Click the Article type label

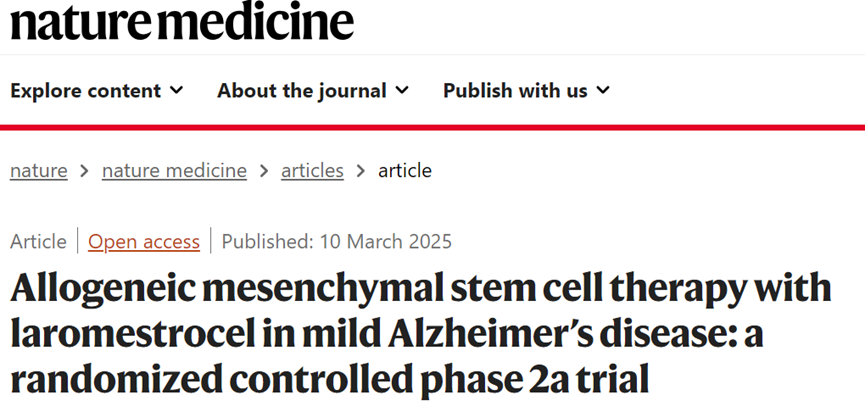[x=38, y=242]
